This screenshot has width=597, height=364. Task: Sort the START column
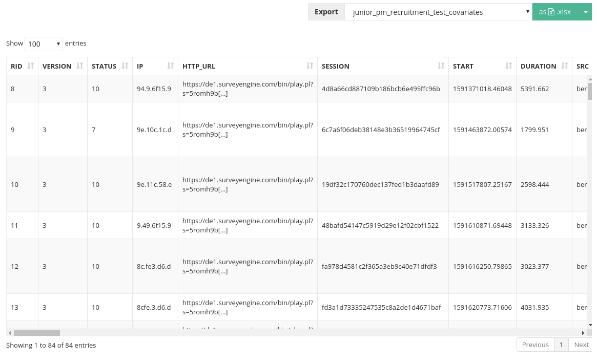[508, 66]
